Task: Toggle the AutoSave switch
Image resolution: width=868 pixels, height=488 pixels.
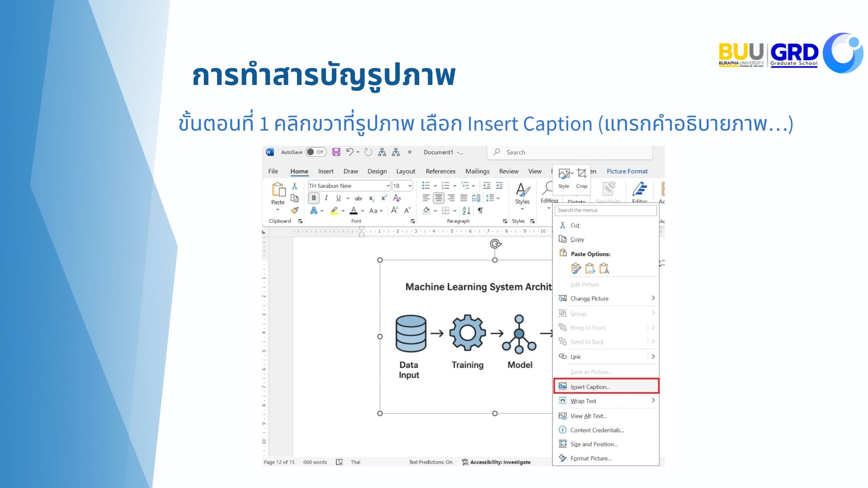Action: pyautogui.click(x=316, y=152)
